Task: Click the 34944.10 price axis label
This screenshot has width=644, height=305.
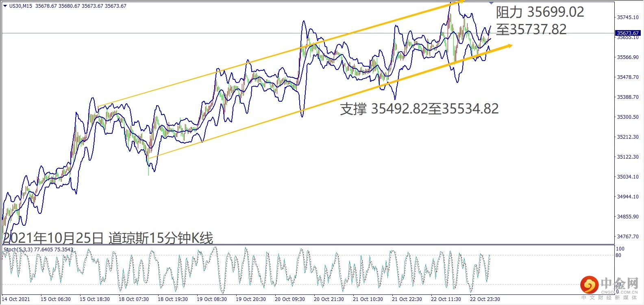Action: coord(628,197)
